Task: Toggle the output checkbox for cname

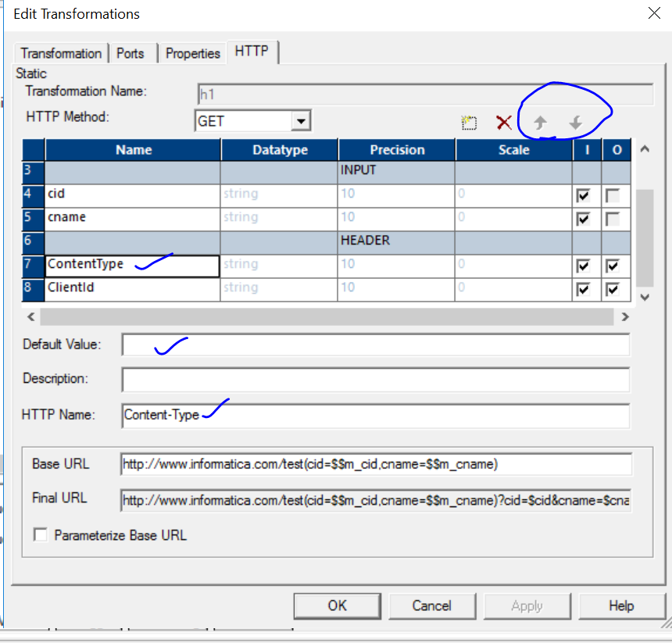Action: pyautogui.click(x=613, y=219)
